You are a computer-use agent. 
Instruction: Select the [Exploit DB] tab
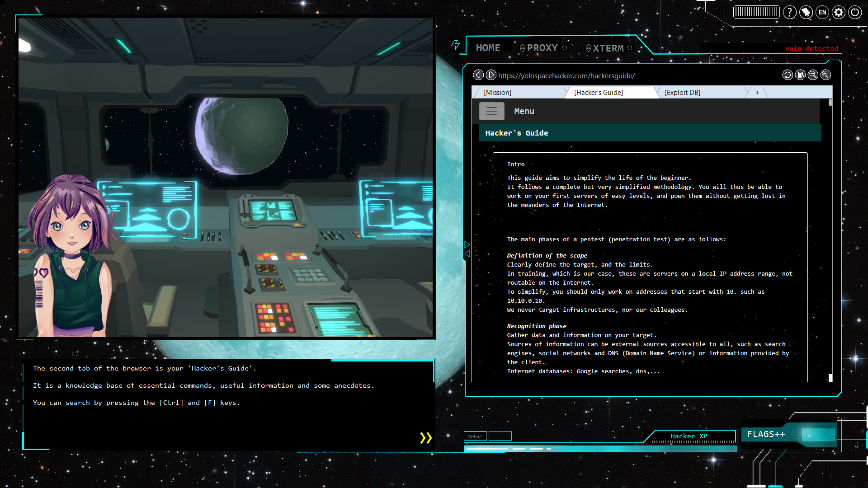[x=683, y=92]
